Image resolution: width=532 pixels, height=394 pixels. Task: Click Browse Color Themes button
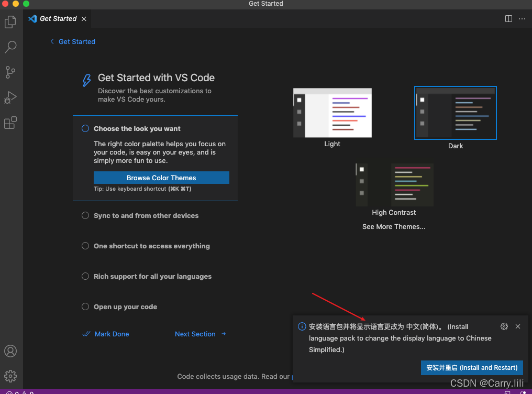[161, 178]
